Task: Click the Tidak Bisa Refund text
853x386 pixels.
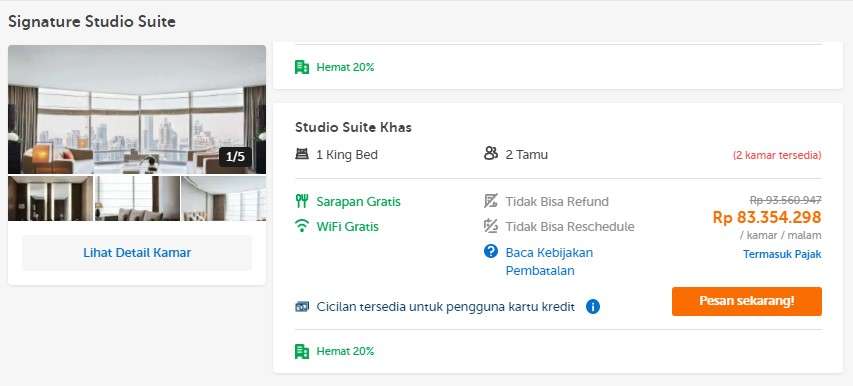Action: coord(557,202)
